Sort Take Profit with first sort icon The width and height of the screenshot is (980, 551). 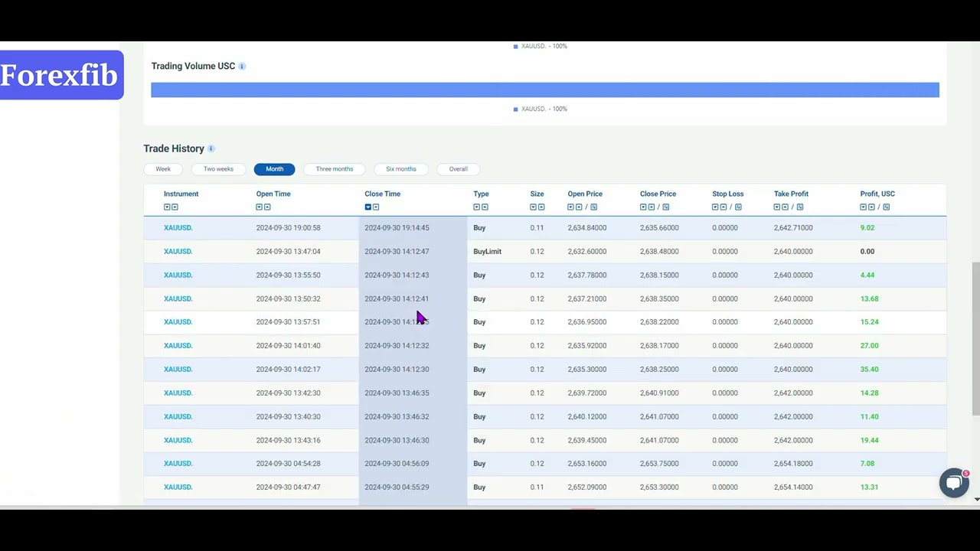point(778,207)
